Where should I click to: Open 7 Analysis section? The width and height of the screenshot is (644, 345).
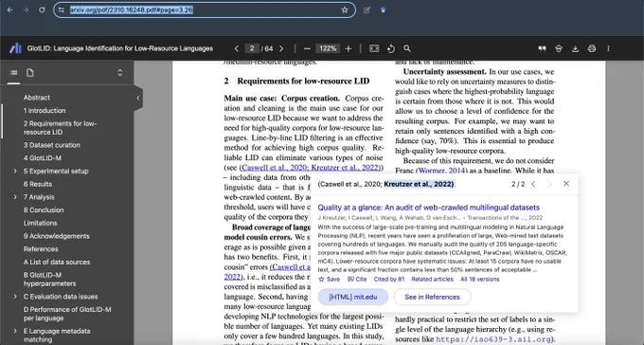[39, 197]
